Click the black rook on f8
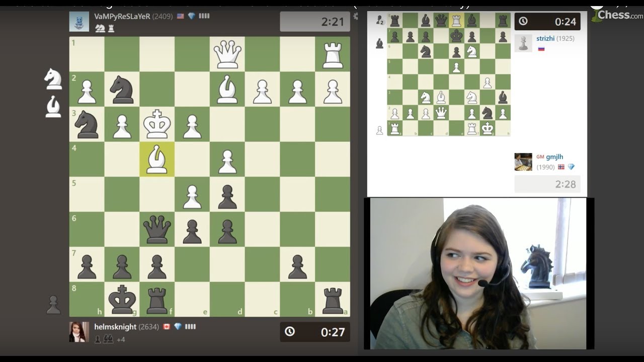Image resolution: width=644 pixels, height=362 pixels. click(x=157, y=300)
